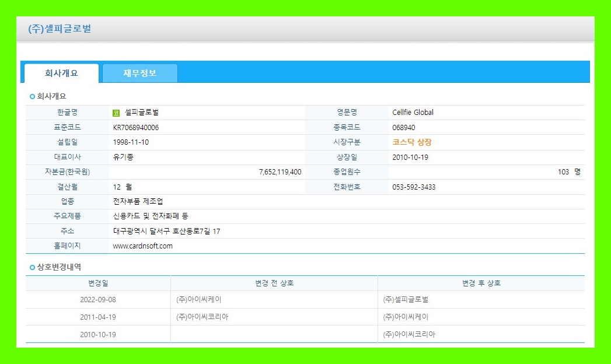
Task: Click the (주)셀피글로벌 page title
Action: click(x=60, y=29)
